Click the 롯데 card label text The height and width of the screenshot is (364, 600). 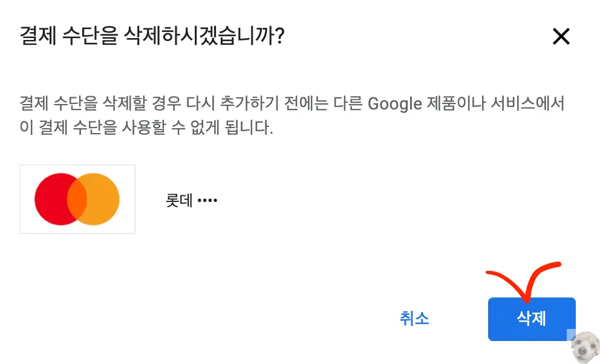coord(180,200)
